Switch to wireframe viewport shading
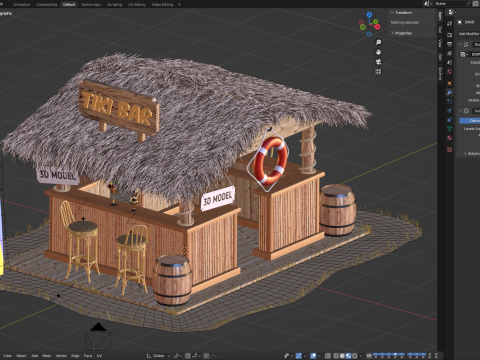The height and width of the screenshot is (360, 480). [x=336, y=356]
